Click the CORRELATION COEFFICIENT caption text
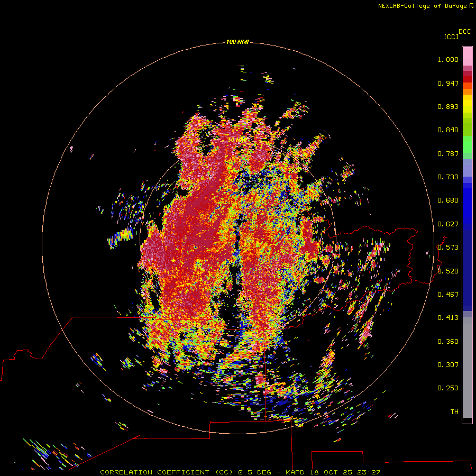Screen dimensions: 476x476 (154, 472)
